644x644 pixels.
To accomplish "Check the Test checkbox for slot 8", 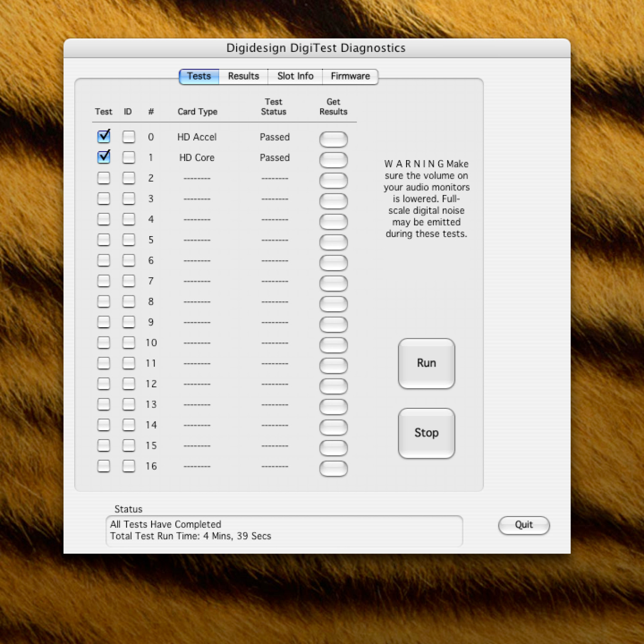I will 103,301.
